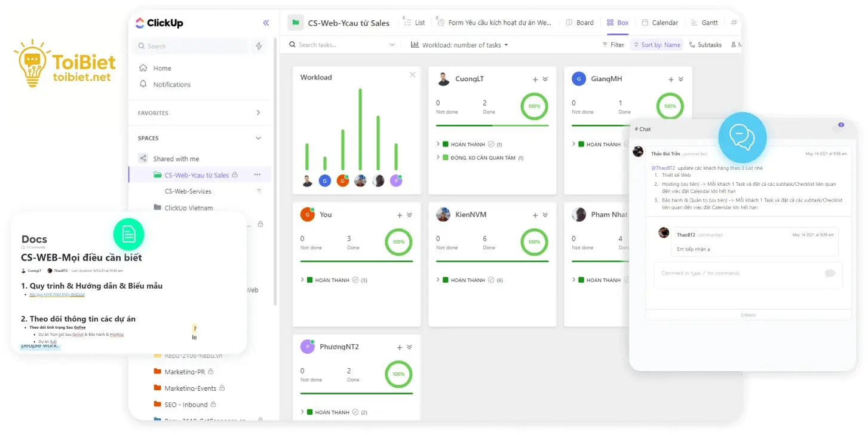Select all via check circle in You HOÀN THÀNH
This screenshot has height=435, width=868.
355,280
